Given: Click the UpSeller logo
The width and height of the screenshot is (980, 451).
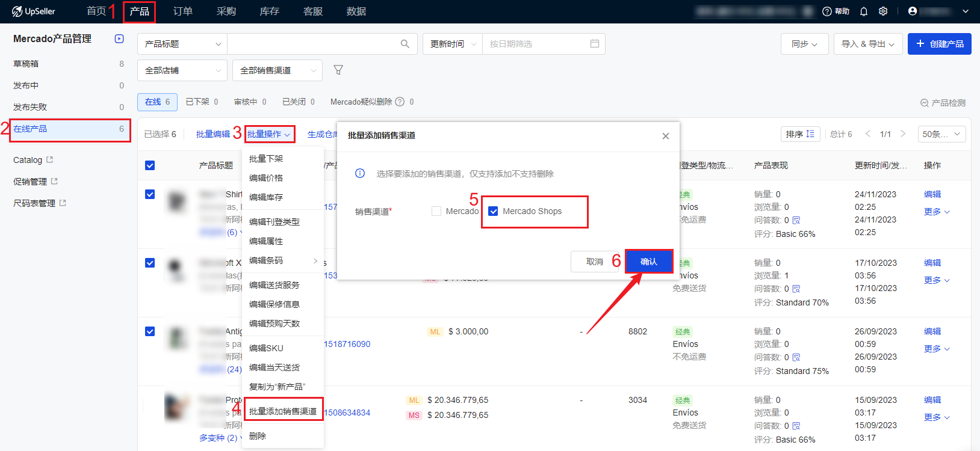Looking at the screenshot, I should tap(34, 11).
